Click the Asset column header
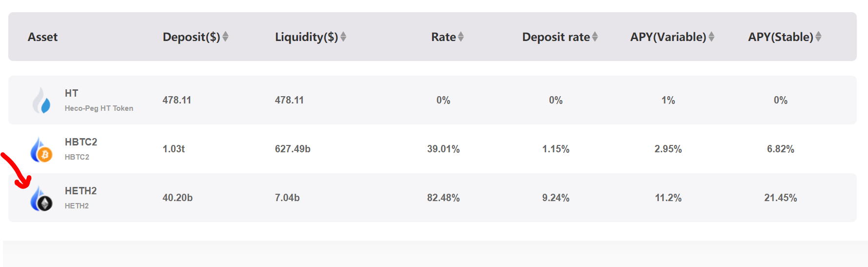Image resolution: width=868 pixels, height=267 pixels. point(42,37)
